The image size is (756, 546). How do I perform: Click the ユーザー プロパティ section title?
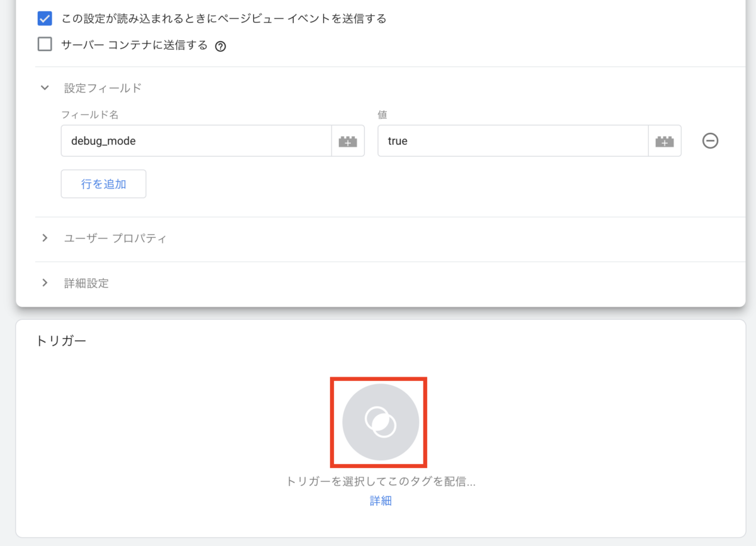click(115, 239)
